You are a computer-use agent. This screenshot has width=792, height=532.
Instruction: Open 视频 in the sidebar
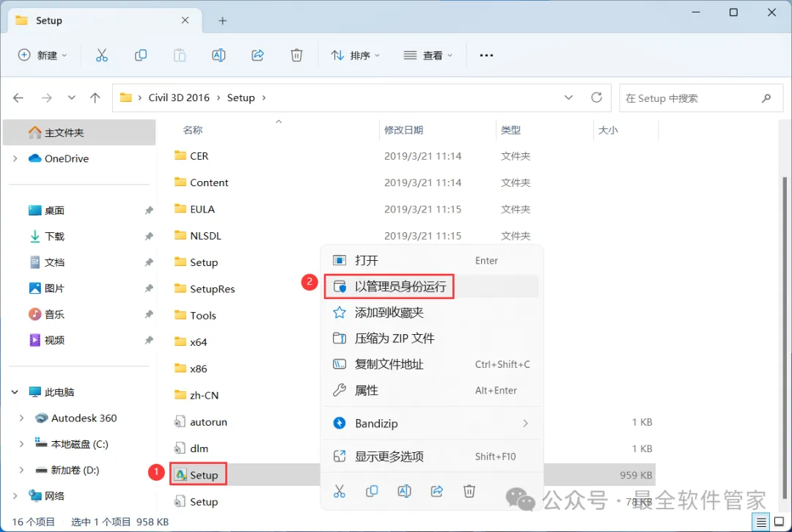coord(54,340)
